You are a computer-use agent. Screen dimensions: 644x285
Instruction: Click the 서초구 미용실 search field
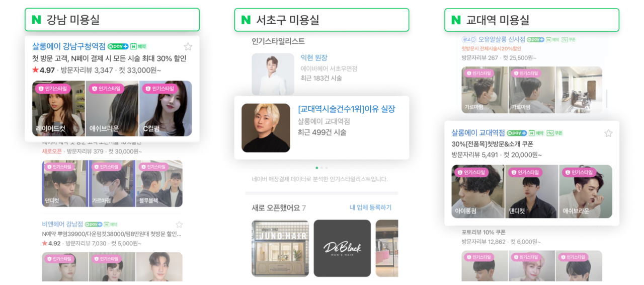pos(321,20)
